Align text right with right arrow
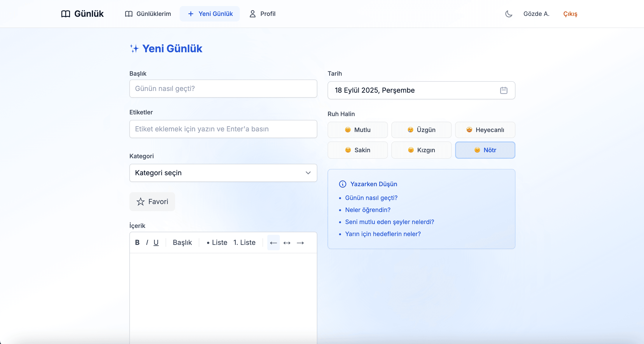The width and height of the screenshot is (644, 344). 300,243
